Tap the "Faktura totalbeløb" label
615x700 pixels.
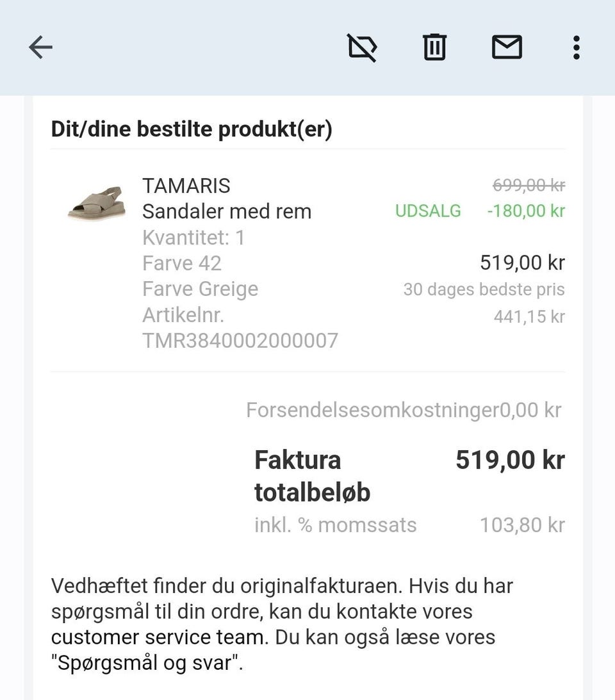[312, 476]
